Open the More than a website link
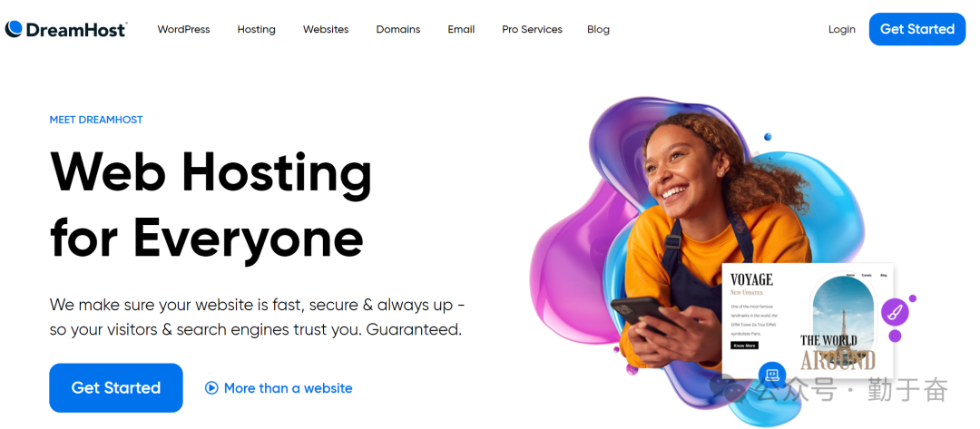 pyautogui.click(x=289, y=388)
